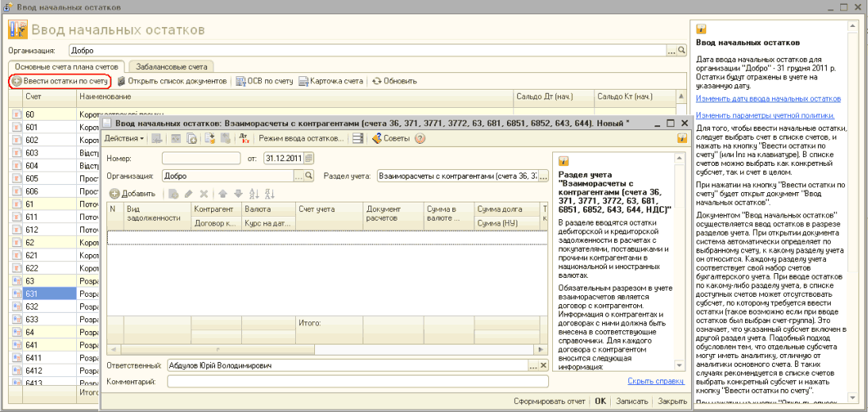Click the 'Контрагент' column header
Image resolution: width=868 pixels, height=412 pixels.
click(217, 210)
